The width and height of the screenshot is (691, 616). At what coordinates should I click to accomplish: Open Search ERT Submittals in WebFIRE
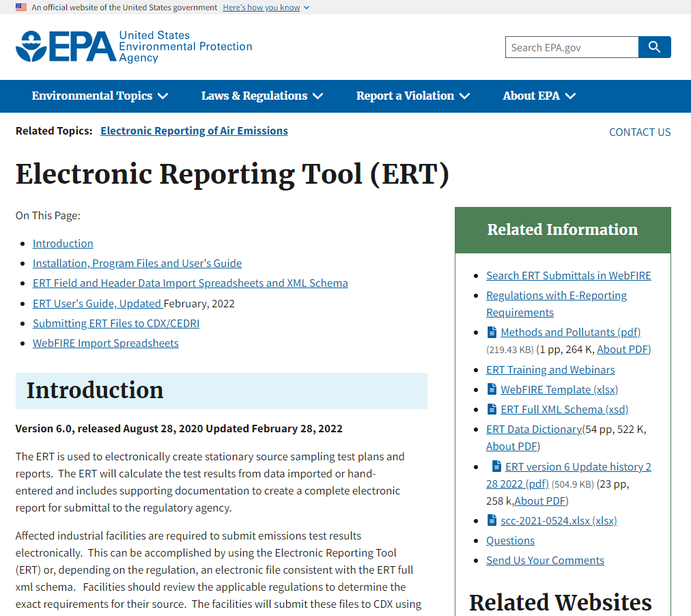tap(569, 275)
